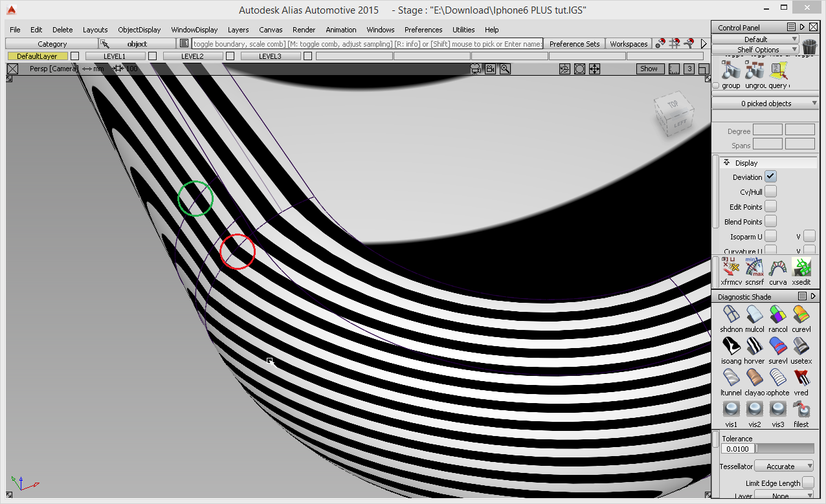Pick the surevl surface evaluation shader

[x=778, y=346]
